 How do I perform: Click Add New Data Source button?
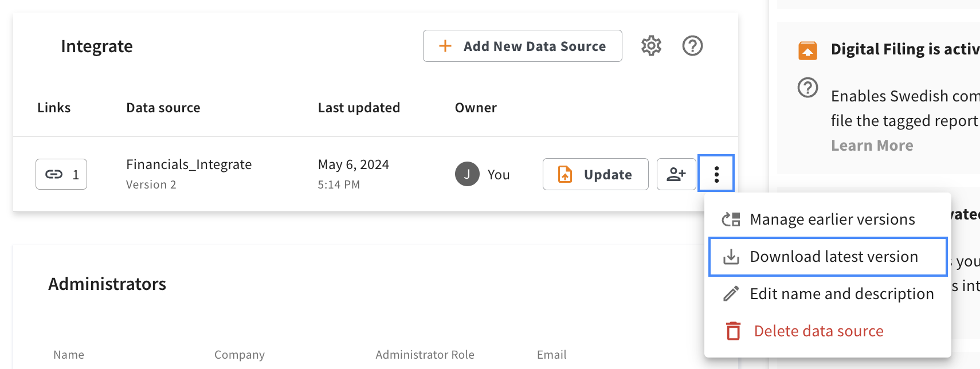[522, 46]
